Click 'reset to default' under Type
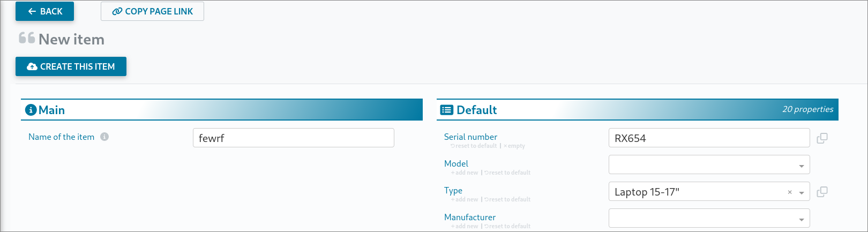 click(507, 199)
